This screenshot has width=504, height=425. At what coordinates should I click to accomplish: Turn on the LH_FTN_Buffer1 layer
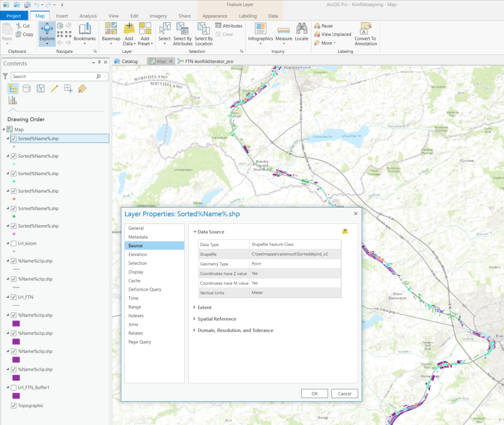(14, 387)
